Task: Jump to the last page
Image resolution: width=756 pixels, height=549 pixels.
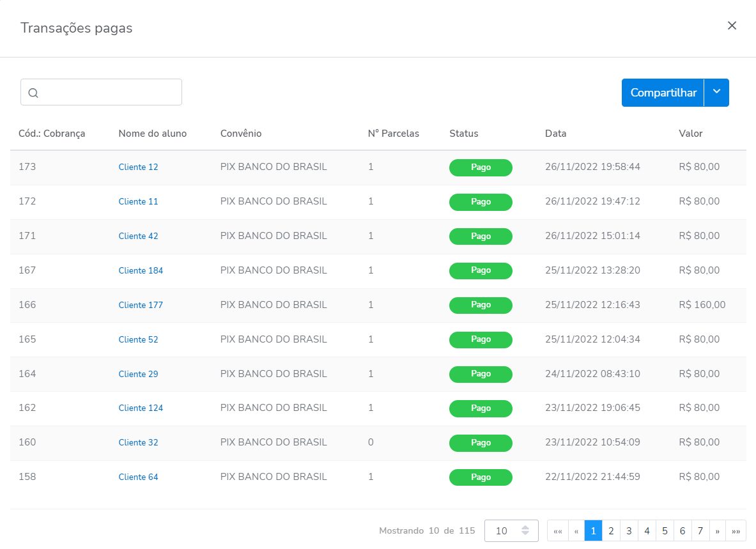Action: pos(736,530)
